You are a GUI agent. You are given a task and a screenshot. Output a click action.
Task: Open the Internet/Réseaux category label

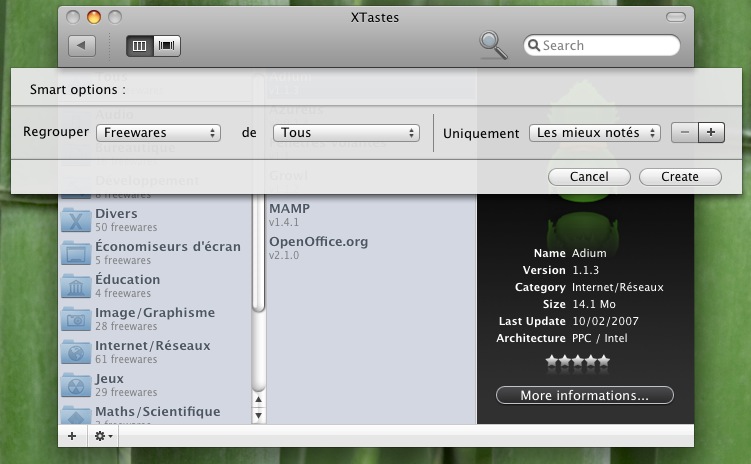[x=153, y=346]
